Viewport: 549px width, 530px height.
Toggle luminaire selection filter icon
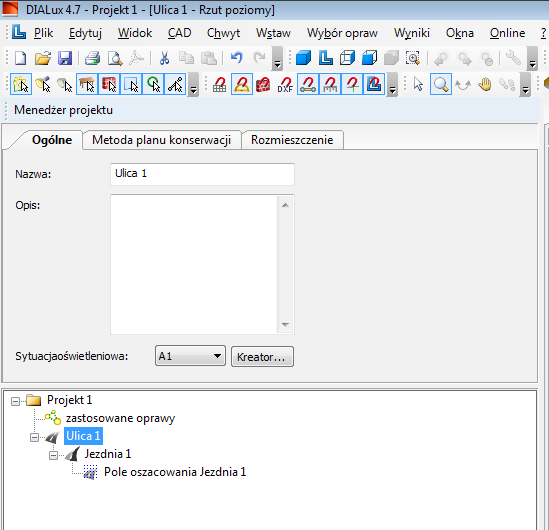tap(43, 84)
